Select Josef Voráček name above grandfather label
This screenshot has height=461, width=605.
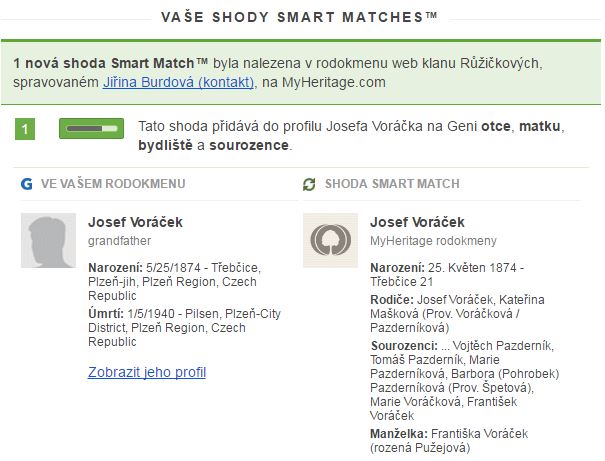pos(135,222)
